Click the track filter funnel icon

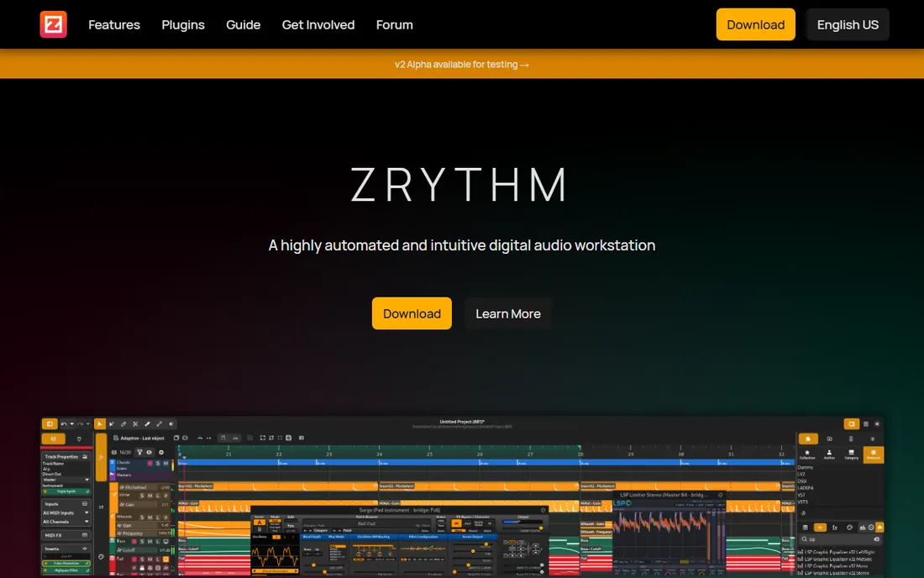pyautogui.click(x=139, y=453)
